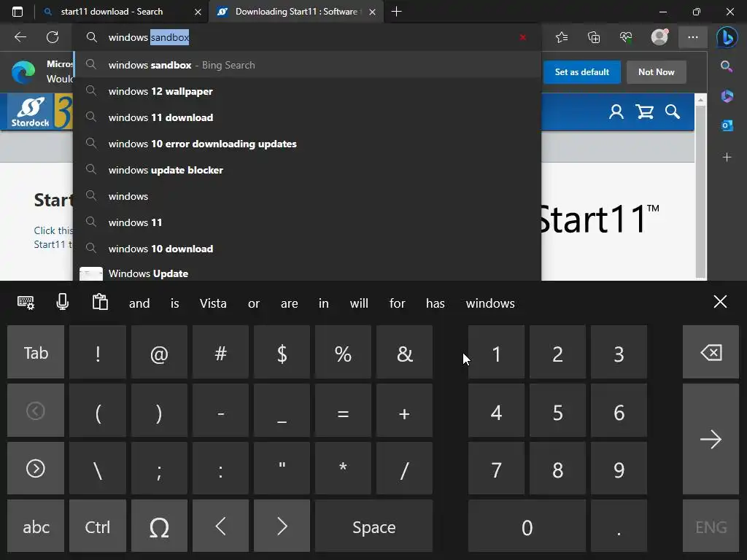Close the touch keyboard with X
747x560 pixels.
[x=720, y=301]
